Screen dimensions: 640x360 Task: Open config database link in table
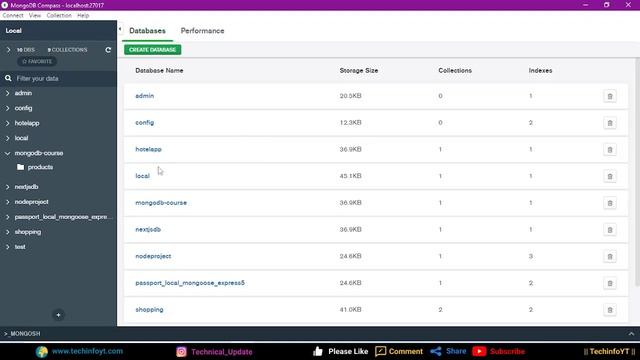[x=144, y=122]
